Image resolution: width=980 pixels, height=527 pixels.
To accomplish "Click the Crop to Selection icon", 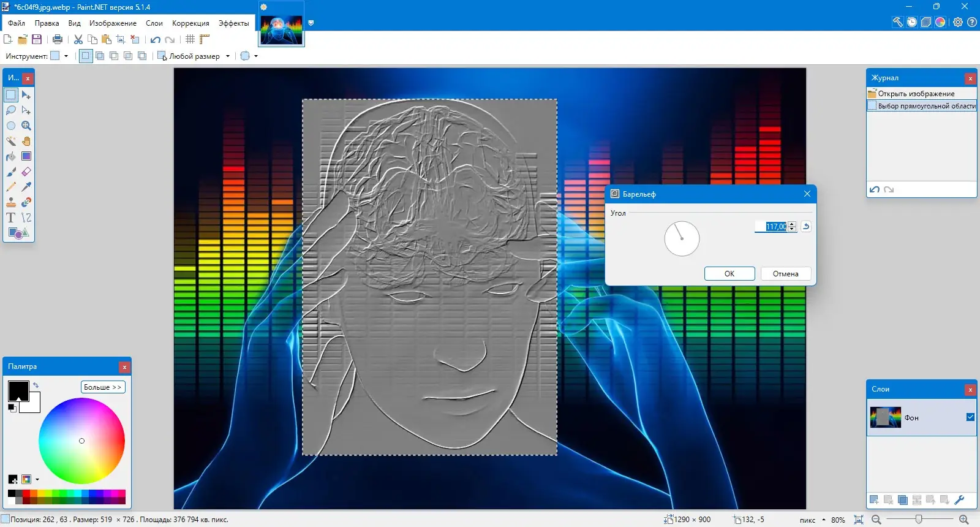I will [x=121, y=39].
